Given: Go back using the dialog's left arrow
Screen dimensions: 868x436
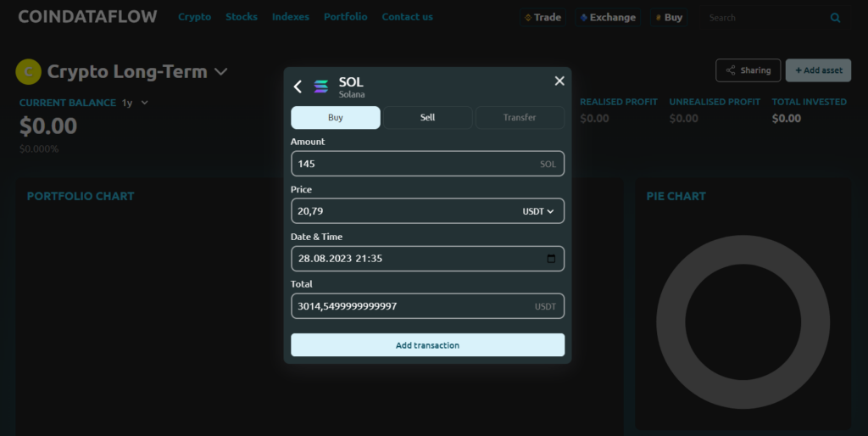Looking at the screenshot, I should (x=298, y=87).
